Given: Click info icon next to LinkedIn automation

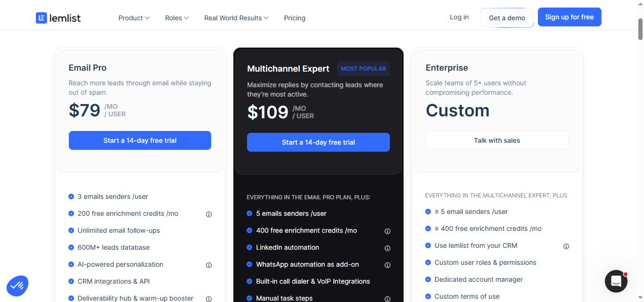Looking at the screenshot, I should point(388,248).
